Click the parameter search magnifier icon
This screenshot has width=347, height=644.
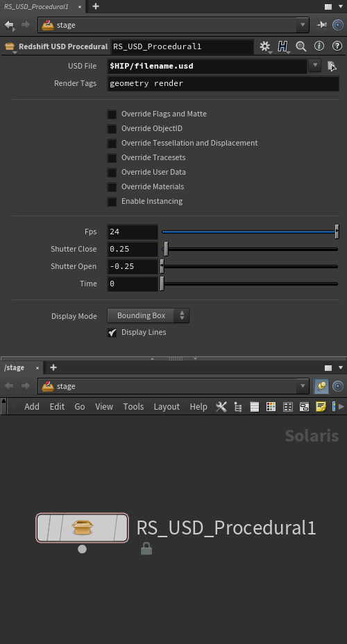point(301,46)
